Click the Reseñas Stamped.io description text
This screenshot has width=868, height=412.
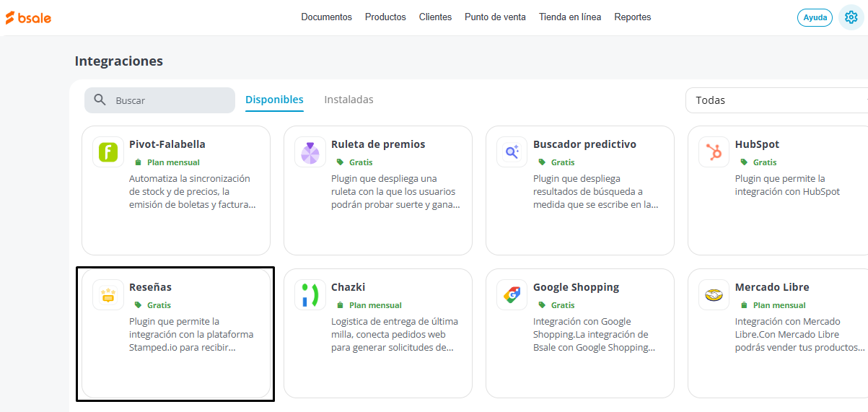(x=191, y=334)
